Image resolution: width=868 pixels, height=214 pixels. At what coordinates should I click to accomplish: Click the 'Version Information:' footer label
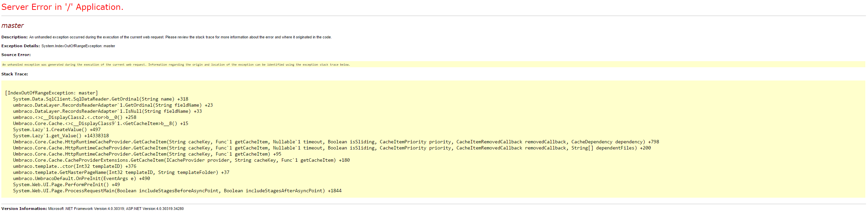click(24, 209)
